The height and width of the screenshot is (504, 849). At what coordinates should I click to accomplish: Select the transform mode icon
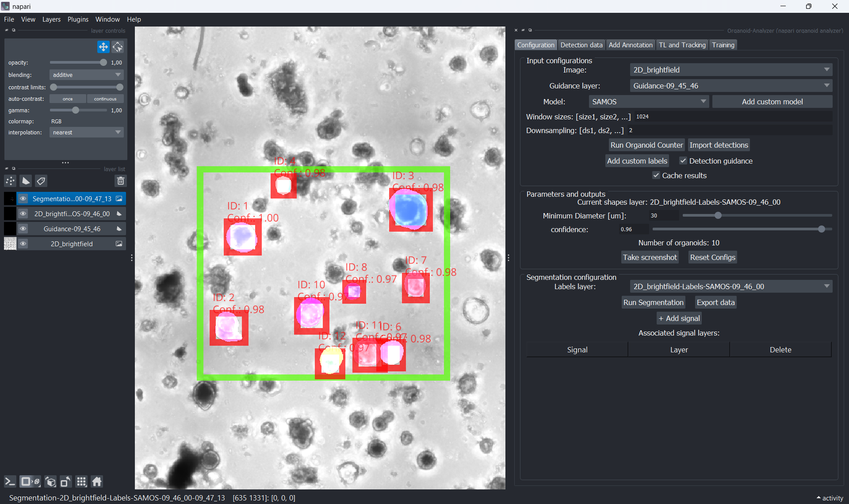pos(118,47)
